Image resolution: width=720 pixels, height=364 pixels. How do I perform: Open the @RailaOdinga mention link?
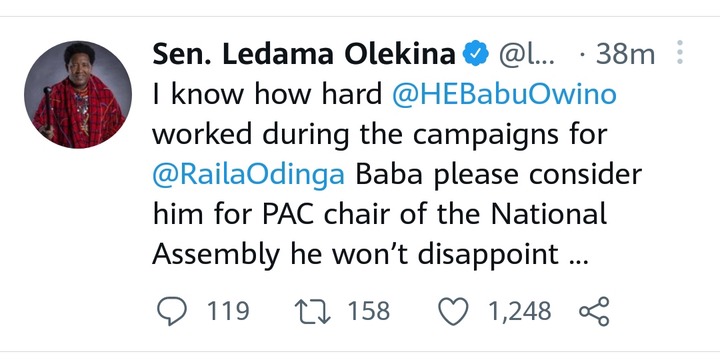pyautogui.click(x=248, y=174)
